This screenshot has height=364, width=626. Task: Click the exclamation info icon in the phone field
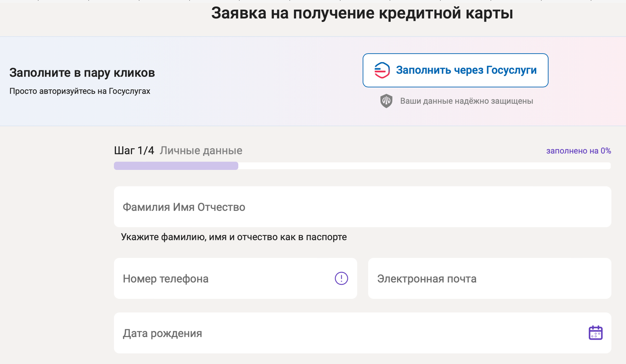[x=341, y=278]
